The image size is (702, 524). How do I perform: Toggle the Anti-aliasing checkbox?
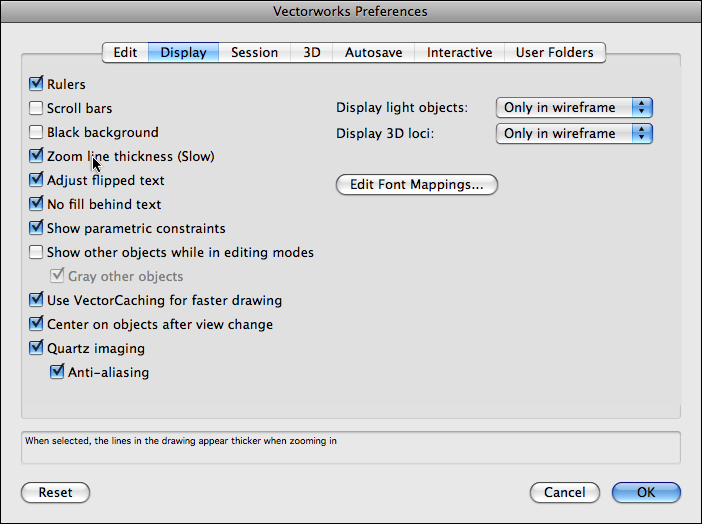pos(58,373)
